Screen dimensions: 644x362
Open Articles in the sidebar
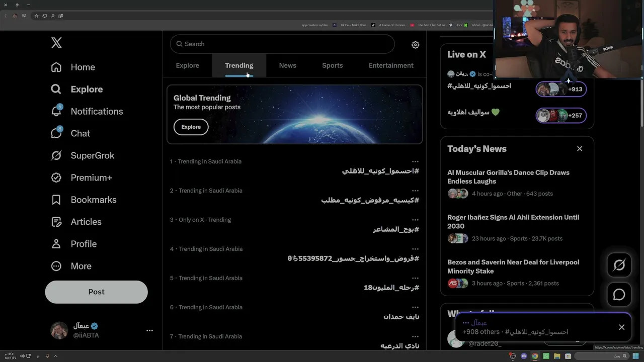tap(76, 222)
